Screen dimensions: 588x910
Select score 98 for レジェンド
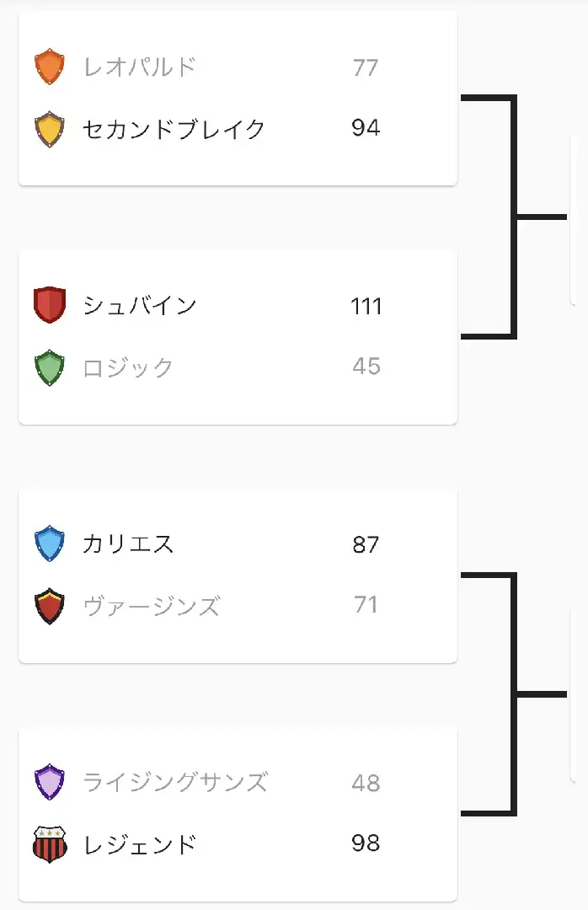pyautogui.click(x=366, y=843)
